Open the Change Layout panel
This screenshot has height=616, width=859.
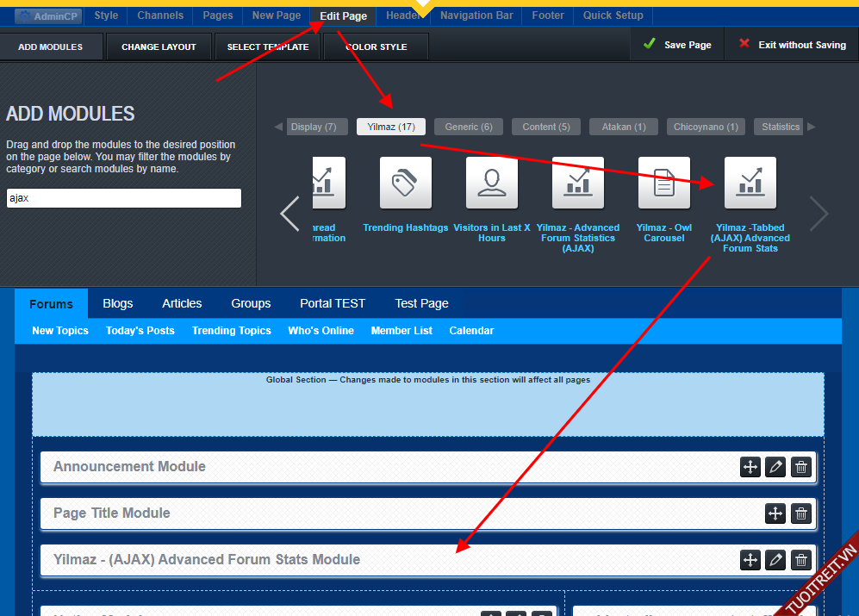click(159, 47)
